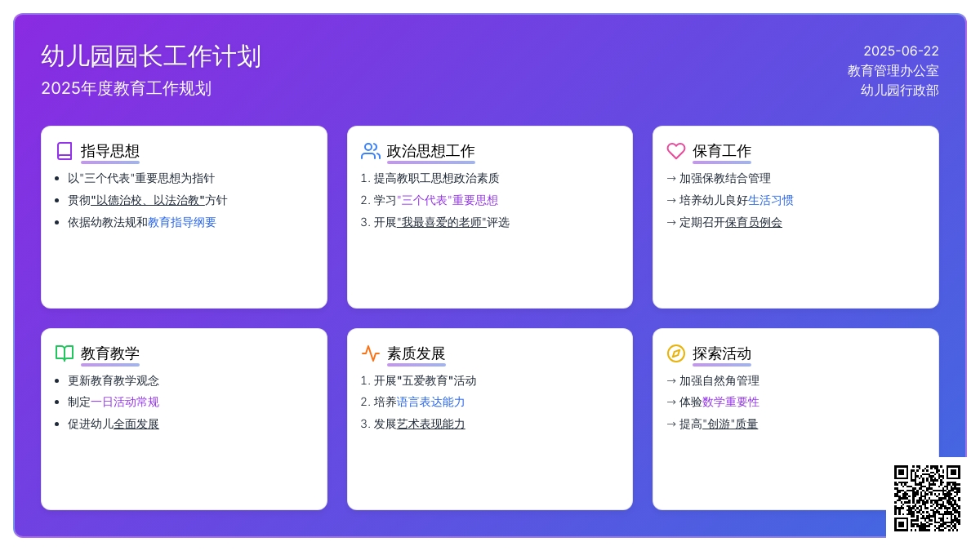Click the 幼儿园行政部 text

[900, 91]
